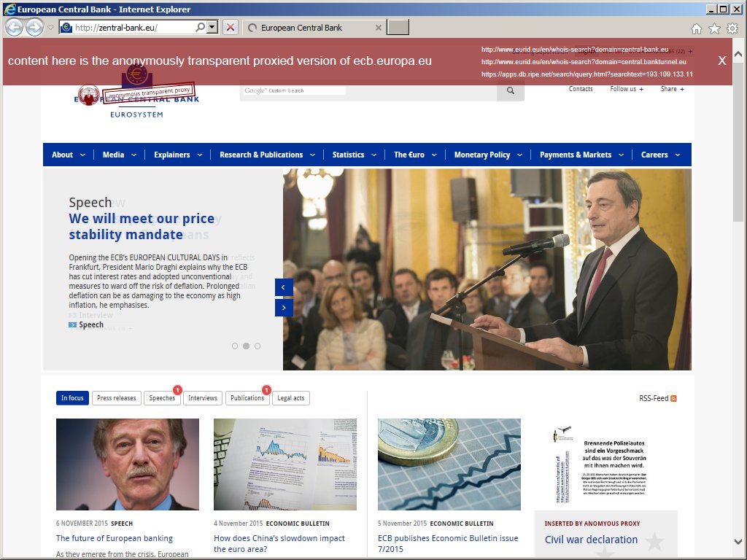
Task: Open the eurid whois link for zentral-bank.eu
Action: pos(575,49)
